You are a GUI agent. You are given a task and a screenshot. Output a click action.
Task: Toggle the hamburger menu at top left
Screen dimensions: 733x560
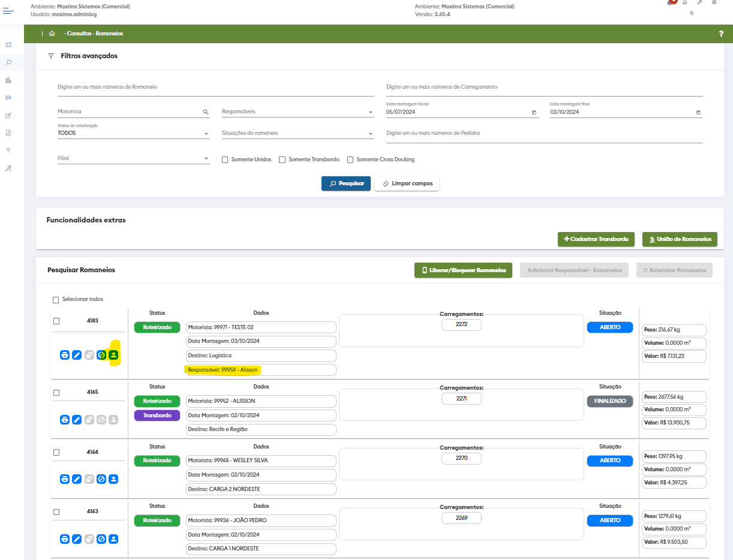click(8, 11)
